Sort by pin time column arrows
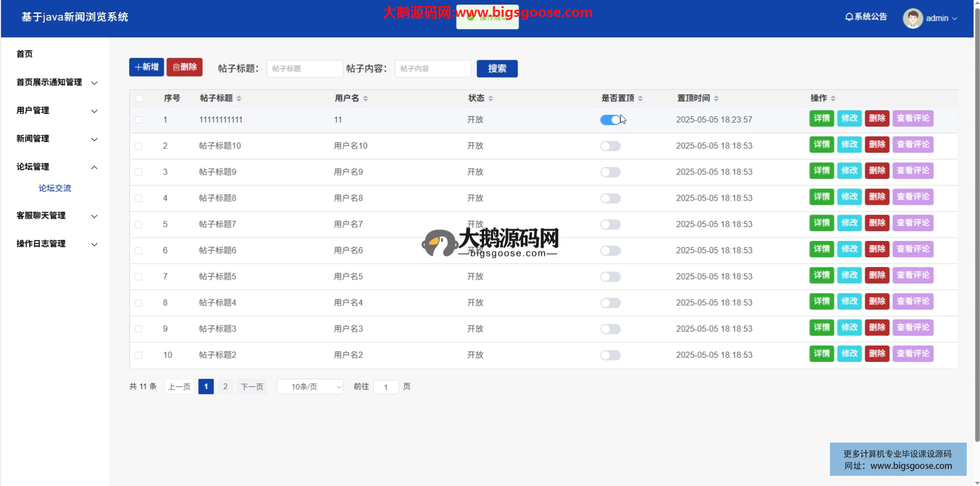Image resolution: width=980 pixels, height=486 pixels. click(716, 99)
